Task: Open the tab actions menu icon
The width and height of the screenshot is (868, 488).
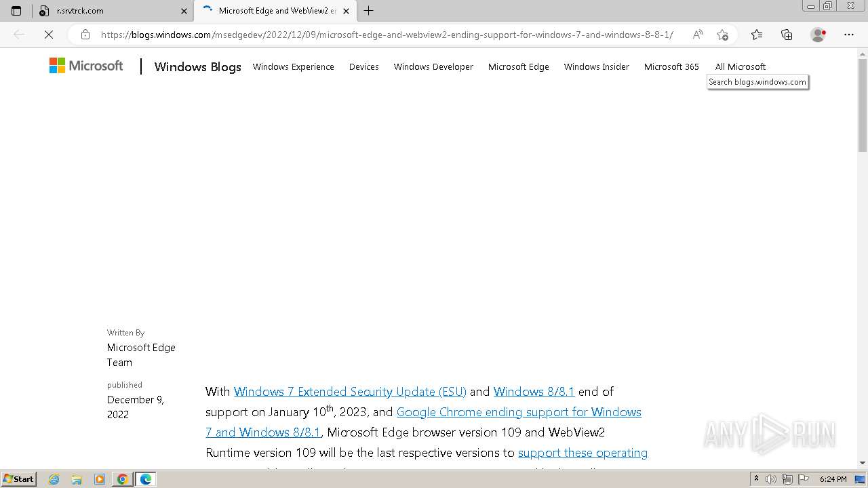Action: point(16,11)
